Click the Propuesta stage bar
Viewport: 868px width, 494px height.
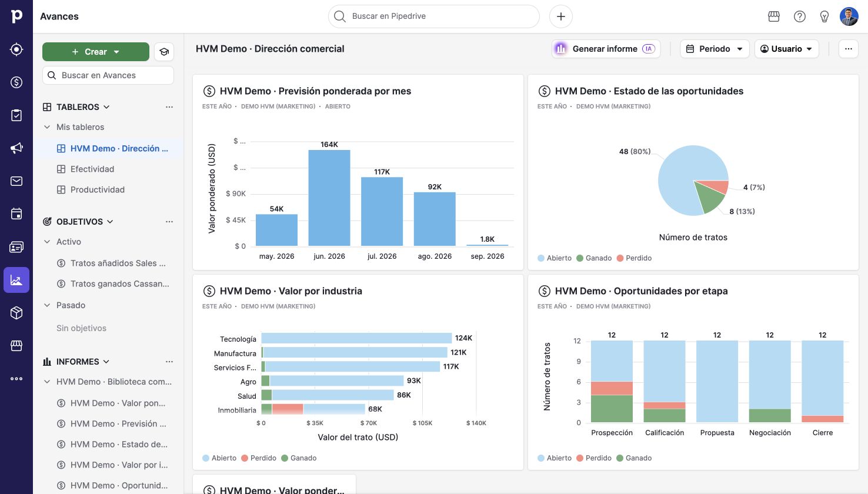coord(717,382)
